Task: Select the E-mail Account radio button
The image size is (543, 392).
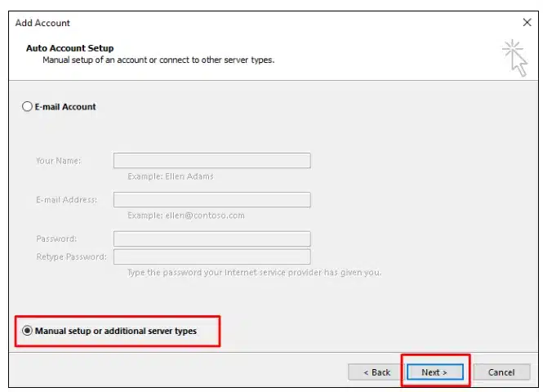Action: coord(28,106)
